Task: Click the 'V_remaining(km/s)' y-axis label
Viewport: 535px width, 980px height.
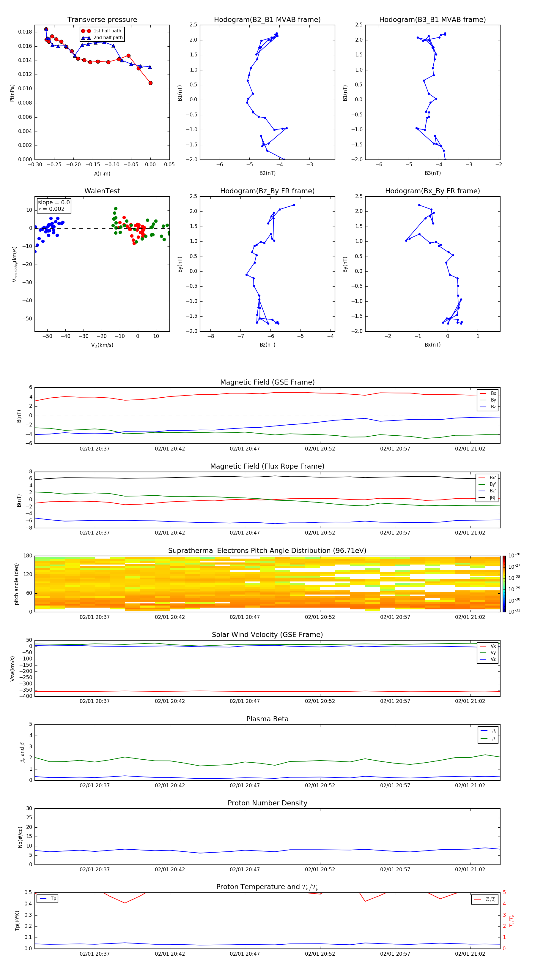Action: (15, 264)
